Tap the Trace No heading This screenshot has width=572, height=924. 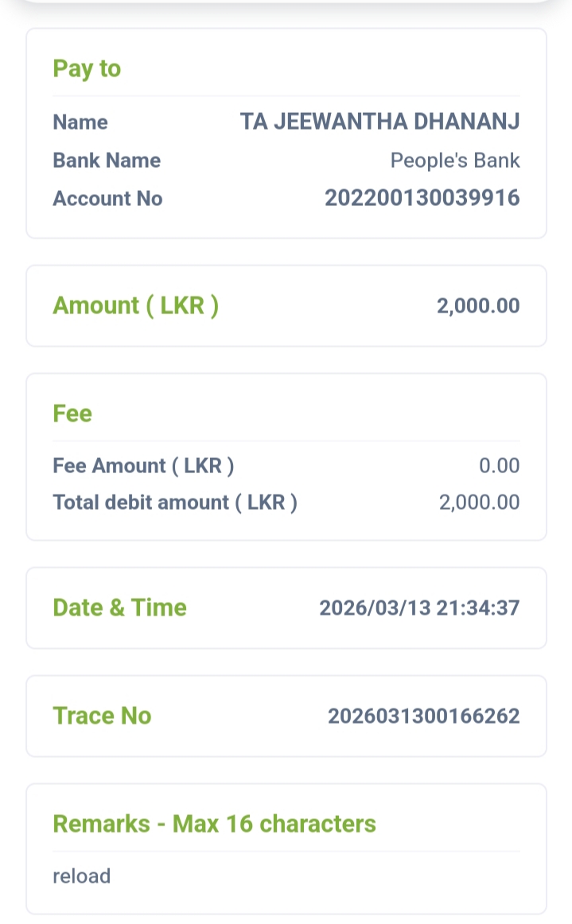click(x=102, y=716)
